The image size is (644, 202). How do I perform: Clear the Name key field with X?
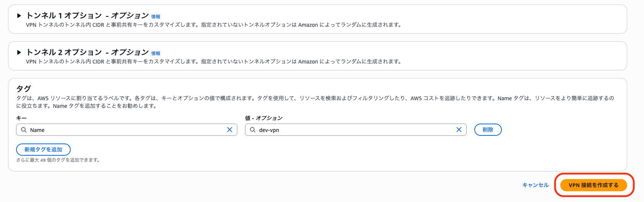click(230, 130)
